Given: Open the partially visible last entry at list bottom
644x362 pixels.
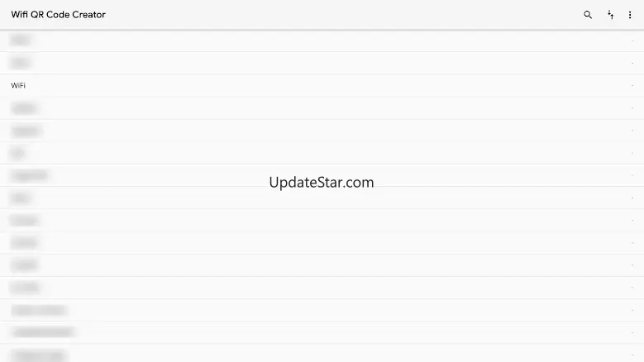Looking at the screenshot, I should point(322,354).
